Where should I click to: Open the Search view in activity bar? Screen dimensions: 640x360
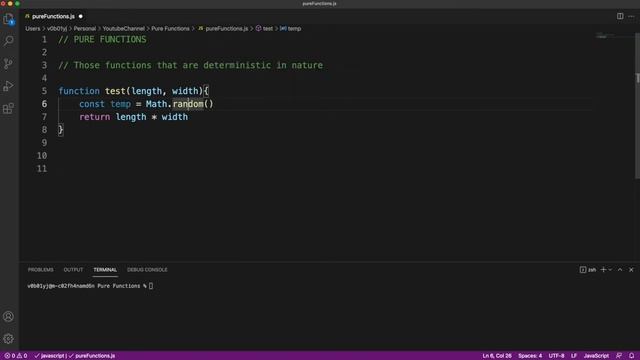click(x=9, y=41)
